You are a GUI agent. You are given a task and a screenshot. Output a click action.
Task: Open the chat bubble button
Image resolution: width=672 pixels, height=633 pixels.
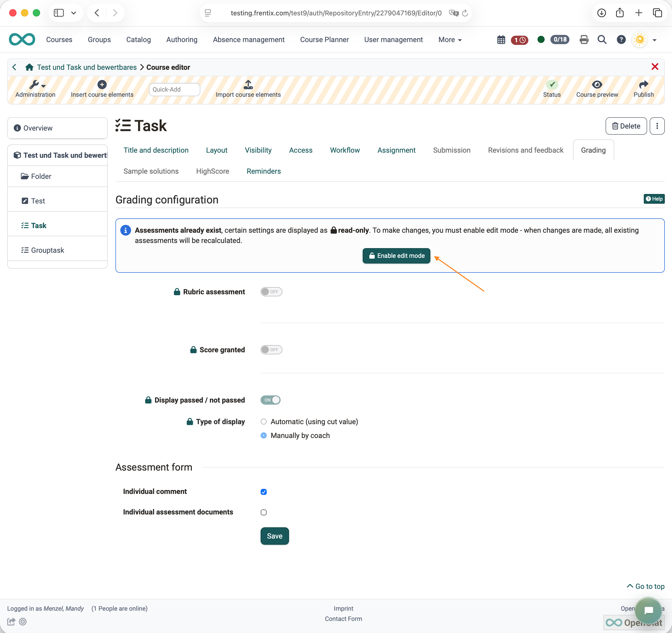point(648,611)
